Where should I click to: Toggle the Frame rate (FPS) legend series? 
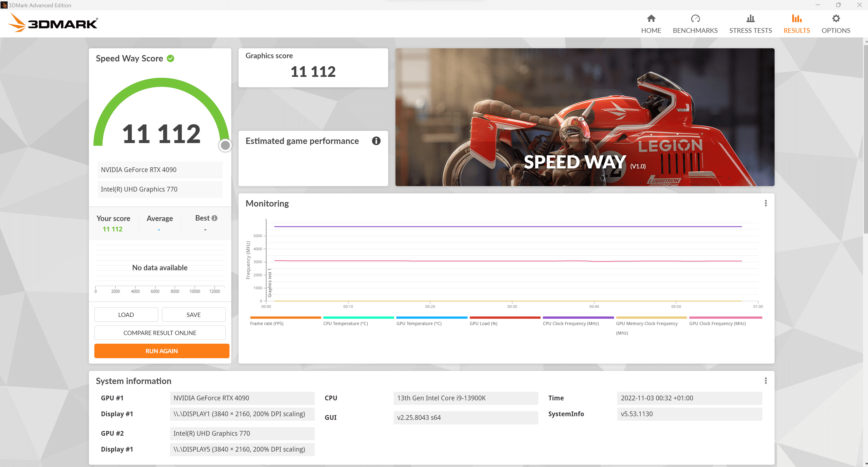click(x=266, y=323)
